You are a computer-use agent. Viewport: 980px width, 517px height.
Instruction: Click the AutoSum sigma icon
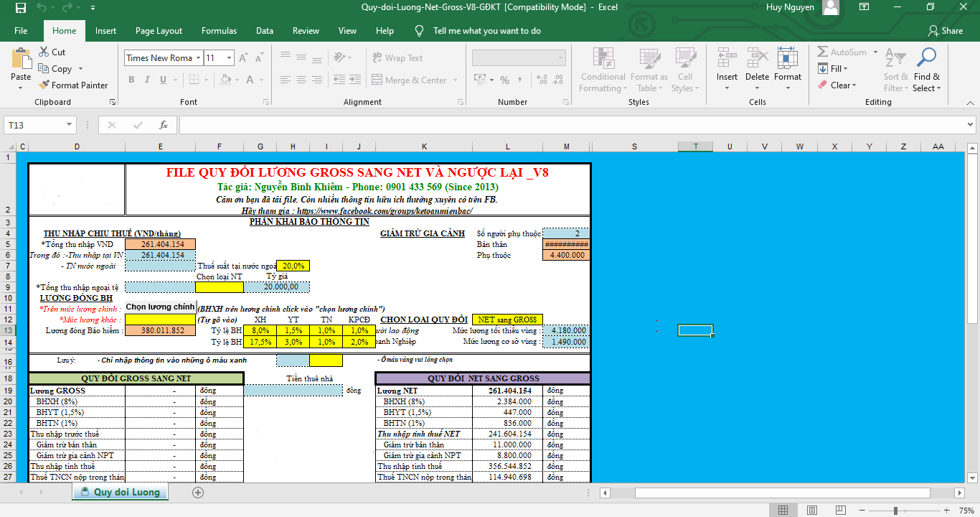[x=823, y=52]
